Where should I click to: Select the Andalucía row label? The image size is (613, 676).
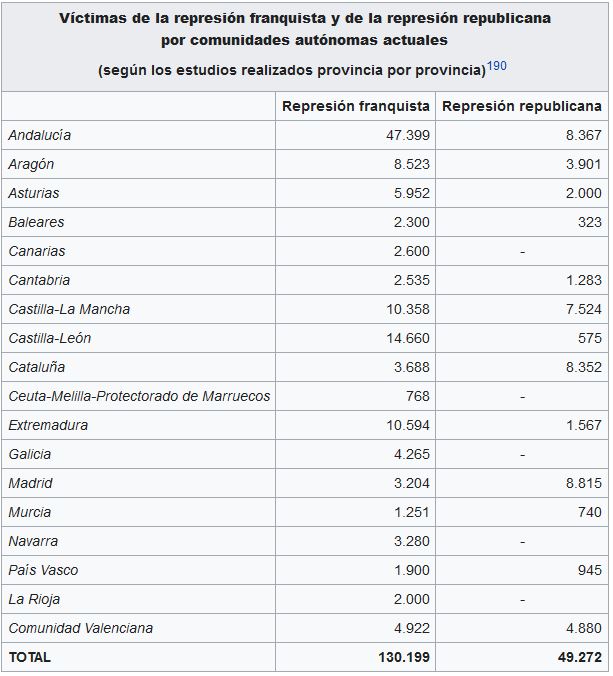point(40,135)
